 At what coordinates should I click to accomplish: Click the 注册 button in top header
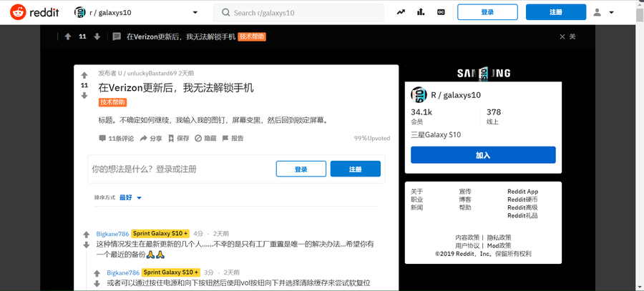pos(556,12)
